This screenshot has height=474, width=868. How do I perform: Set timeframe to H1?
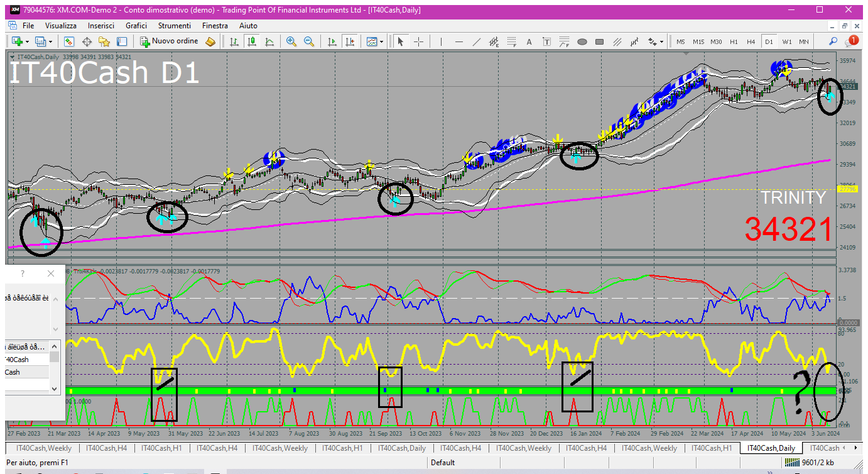pyautogui.click(x=734, y=41)
